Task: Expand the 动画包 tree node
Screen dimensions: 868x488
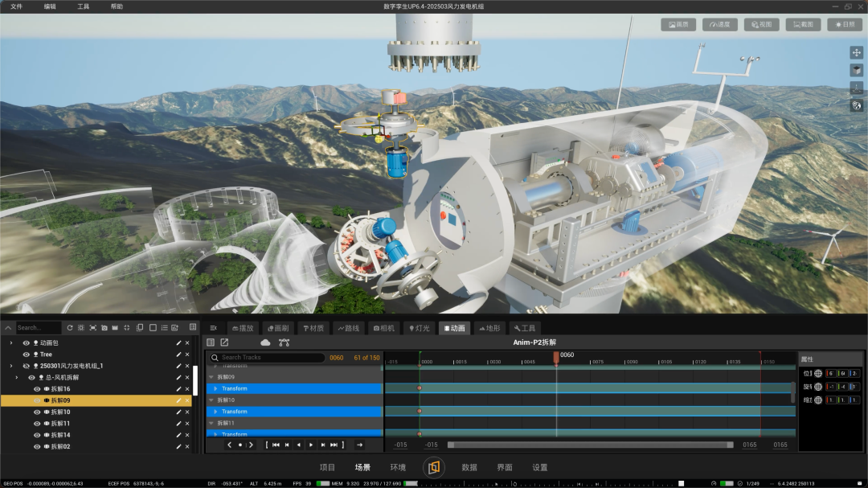Action: [11, 342]
